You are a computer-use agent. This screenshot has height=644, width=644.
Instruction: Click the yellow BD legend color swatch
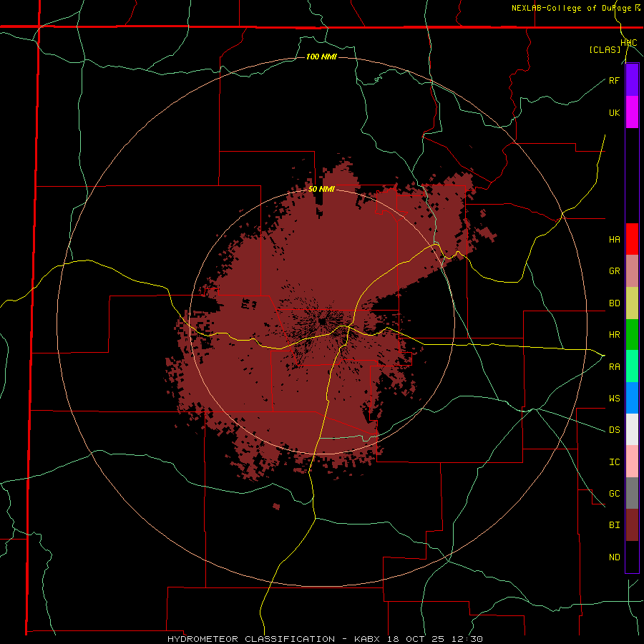pyautogui.click(x=632, y=303)
